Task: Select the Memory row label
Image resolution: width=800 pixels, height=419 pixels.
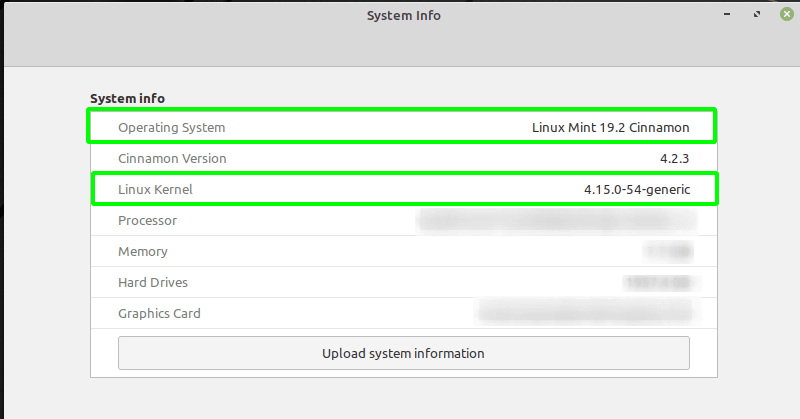Action: (143, 251)
